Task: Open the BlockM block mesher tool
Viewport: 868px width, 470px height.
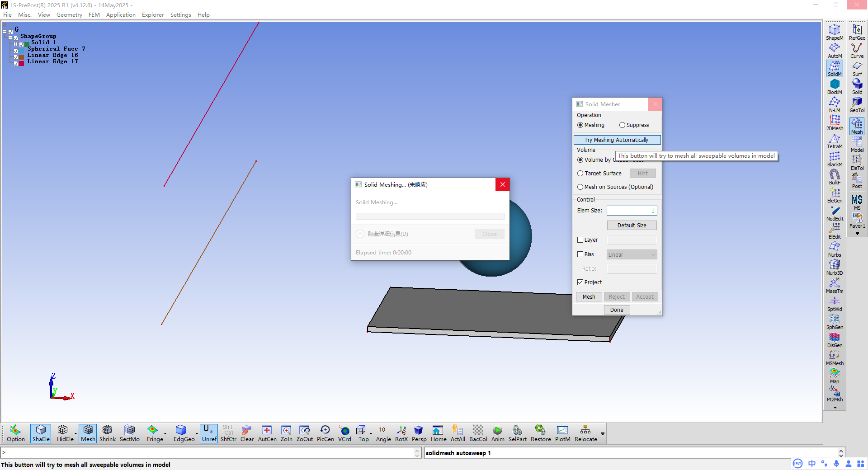Action: (834, 86)
